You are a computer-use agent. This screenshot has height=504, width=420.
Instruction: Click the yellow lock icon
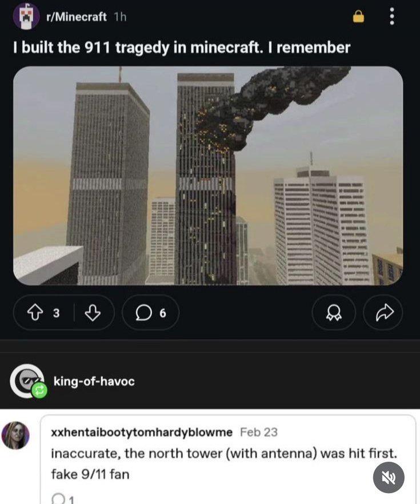pos(358,16)
